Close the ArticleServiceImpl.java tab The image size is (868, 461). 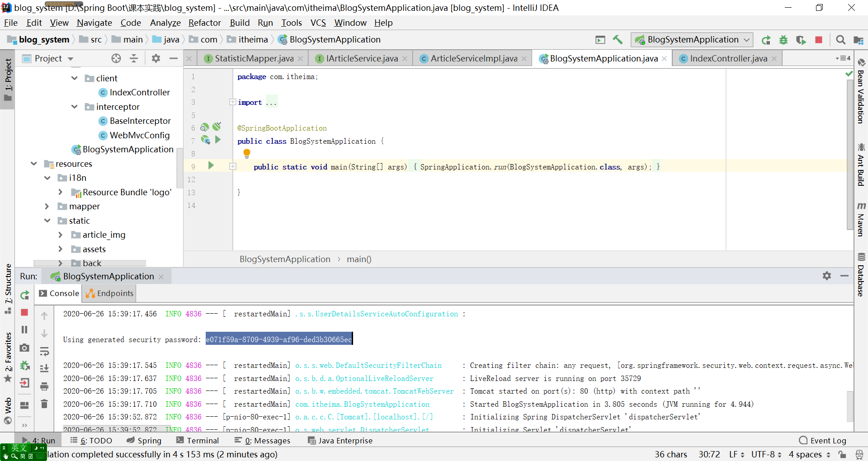pyautogui.click(x=524, y=58)
